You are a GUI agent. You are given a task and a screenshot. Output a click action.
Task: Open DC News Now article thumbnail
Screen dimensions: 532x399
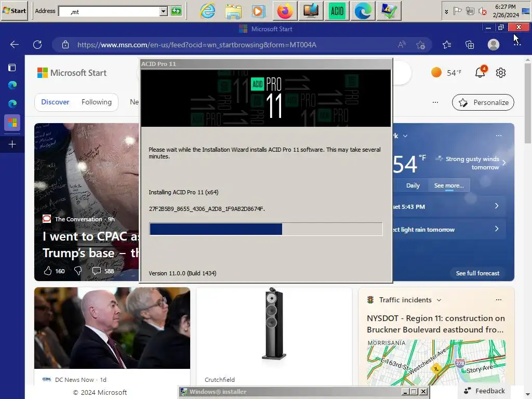pyautogui.click(x=112, y=328)
